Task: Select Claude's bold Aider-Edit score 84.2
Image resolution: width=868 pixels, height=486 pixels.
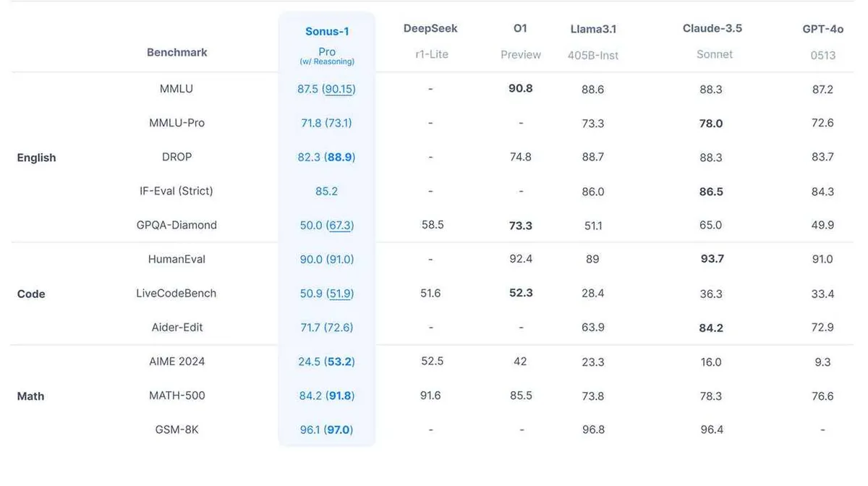Action: [x=711, y=328]
